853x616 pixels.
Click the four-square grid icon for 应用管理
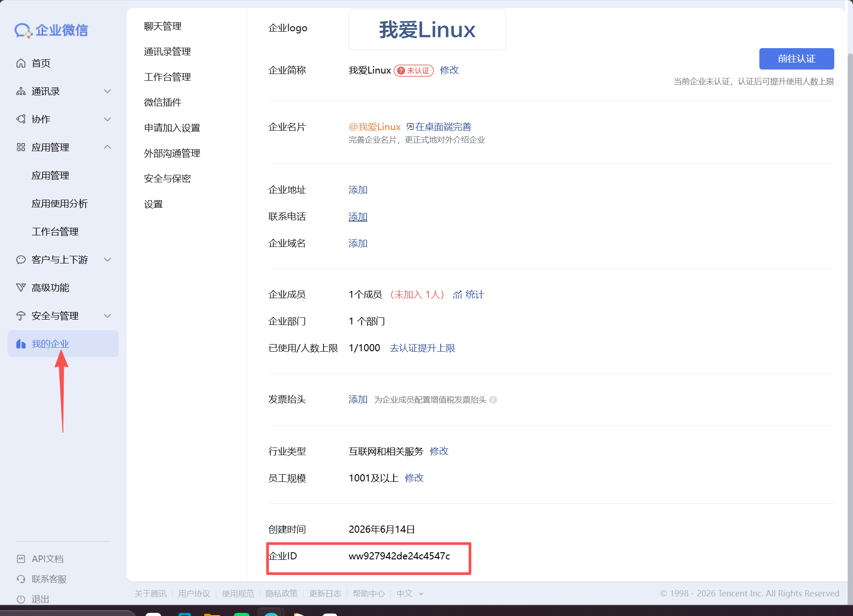[21, 148]
